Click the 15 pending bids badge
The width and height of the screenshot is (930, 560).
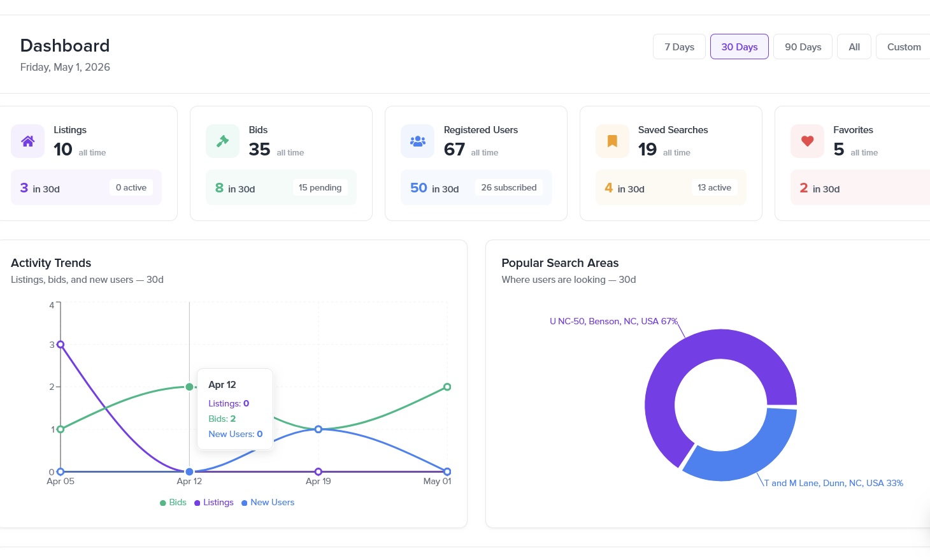(x=320, y=187)
